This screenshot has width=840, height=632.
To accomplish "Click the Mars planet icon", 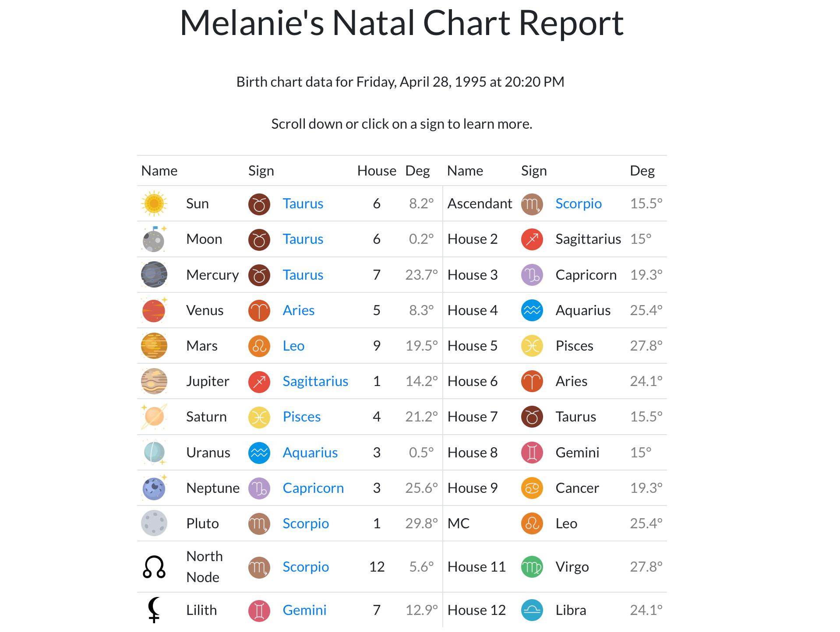I will click(154, 345).
